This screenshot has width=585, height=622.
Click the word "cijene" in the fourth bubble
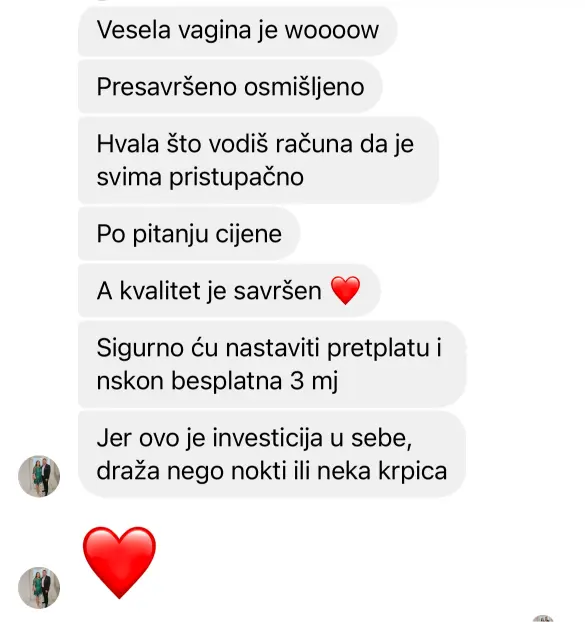click(249, 234)
